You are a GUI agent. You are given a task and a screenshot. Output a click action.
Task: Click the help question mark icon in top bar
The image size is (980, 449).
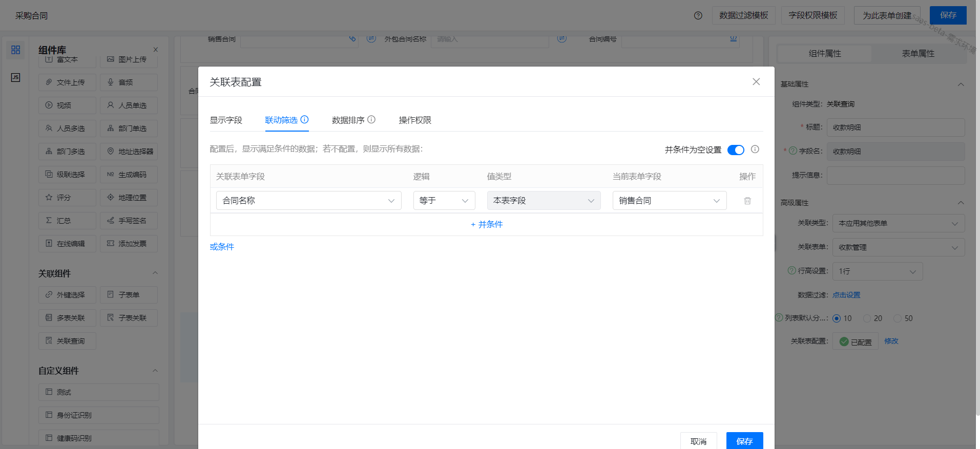pos(698,15)
